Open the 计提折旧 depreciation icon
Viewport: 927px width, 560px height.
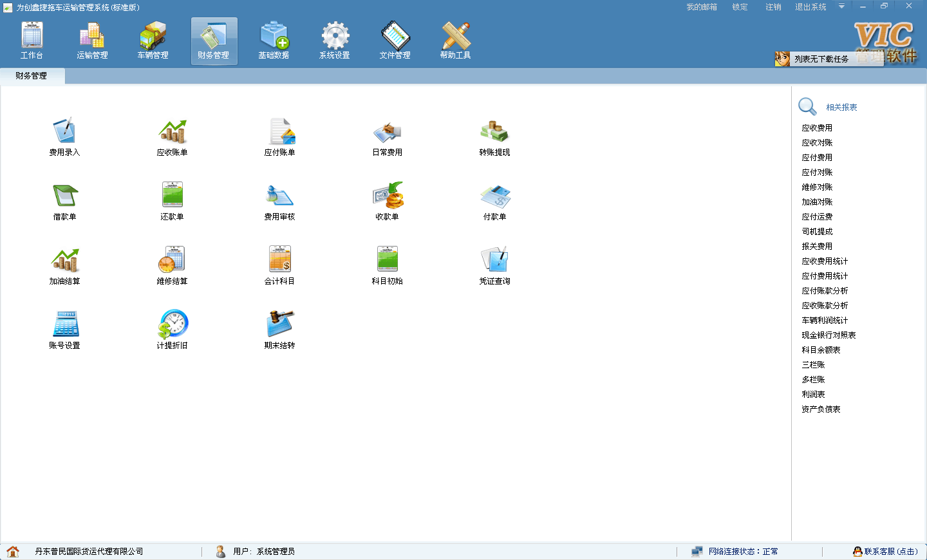[172, 324]
